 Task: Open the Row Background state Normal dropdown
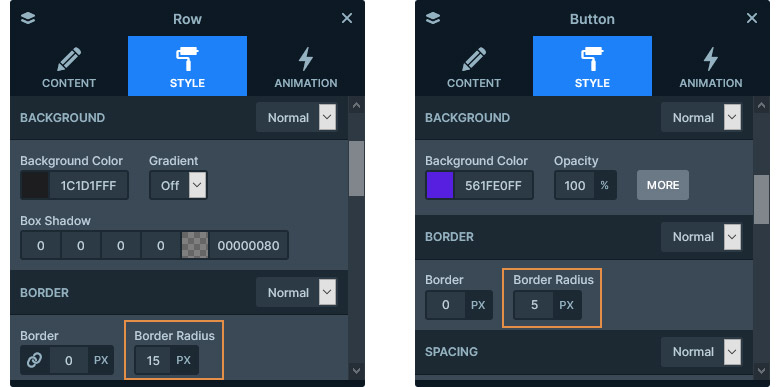(x=296, y=118)
